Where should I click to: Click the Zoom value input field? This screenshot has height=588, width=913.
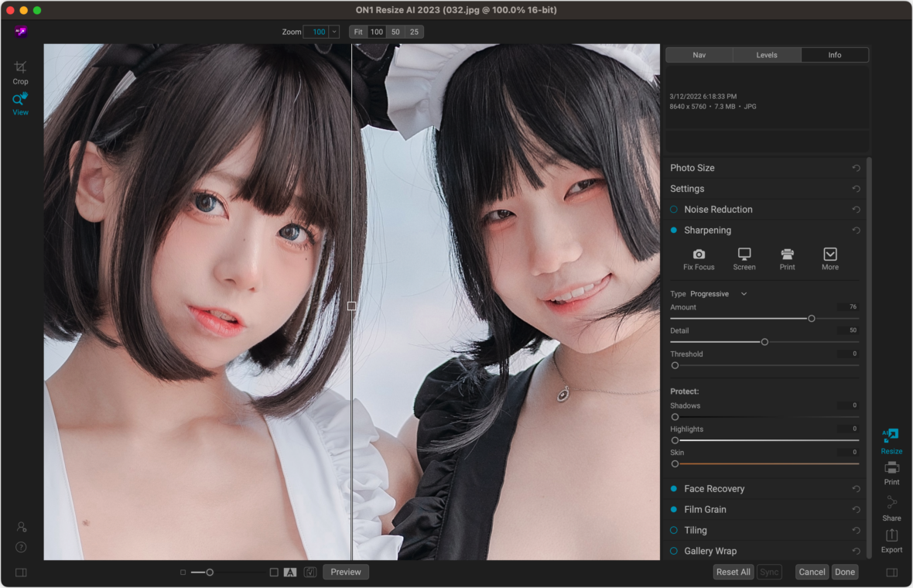(316, 32)
